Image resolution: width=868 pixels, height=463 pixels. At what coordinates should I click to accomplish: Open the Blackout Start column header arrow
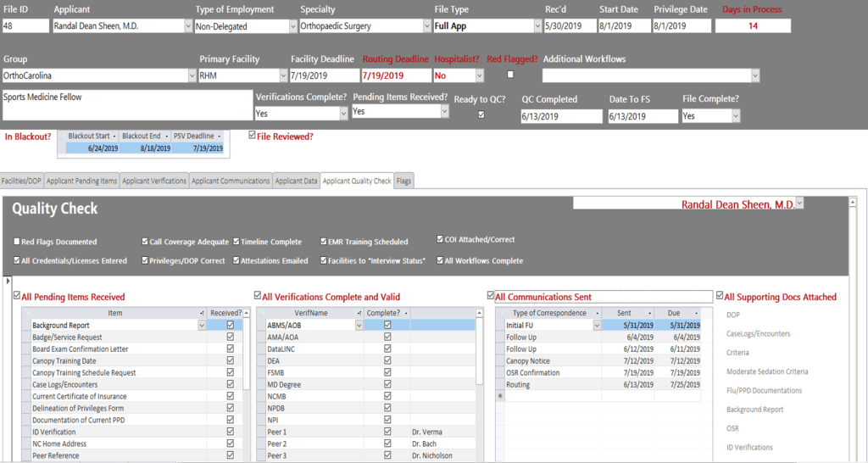(x=113, y=137)
